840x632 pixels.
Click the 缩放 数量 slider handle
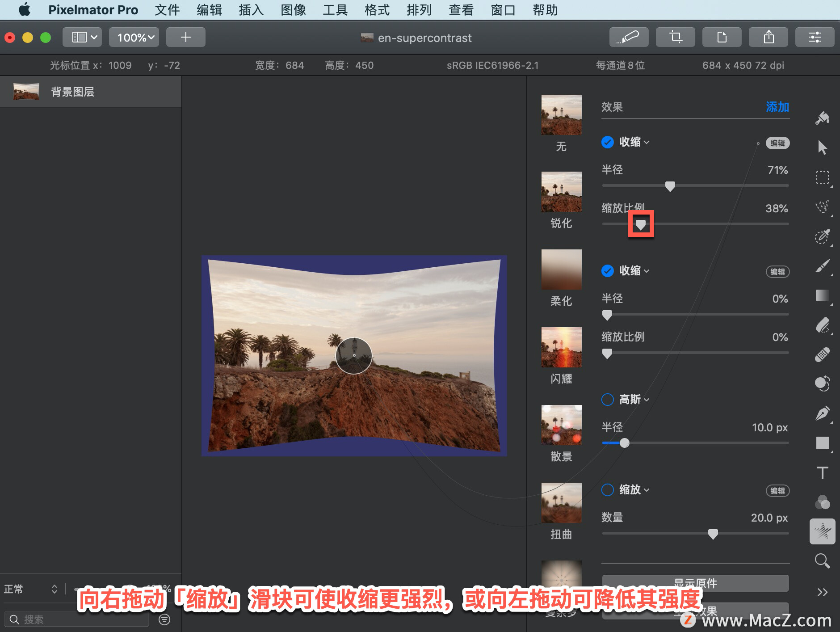[x=713, y=534]
